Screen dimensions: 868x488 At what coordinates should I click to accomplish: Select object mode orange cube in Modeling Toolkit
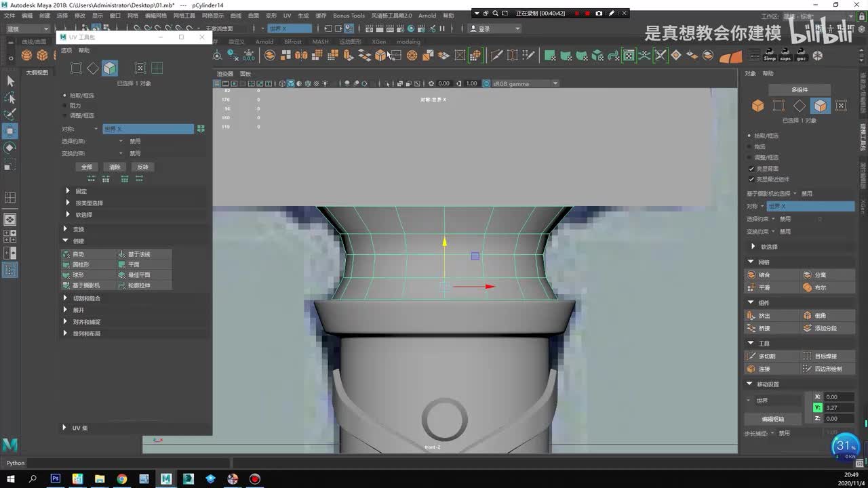[x=757, y=106]
